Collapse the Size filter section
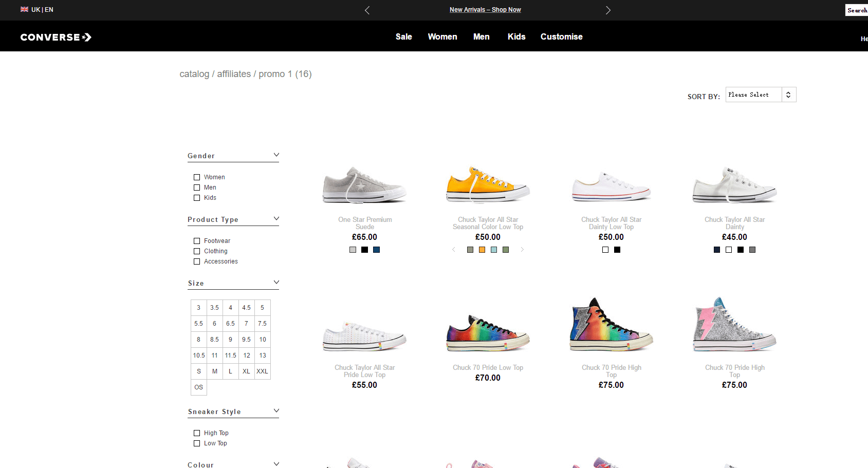The width and height of the screenshot is (868, 468). pos(276,283)
